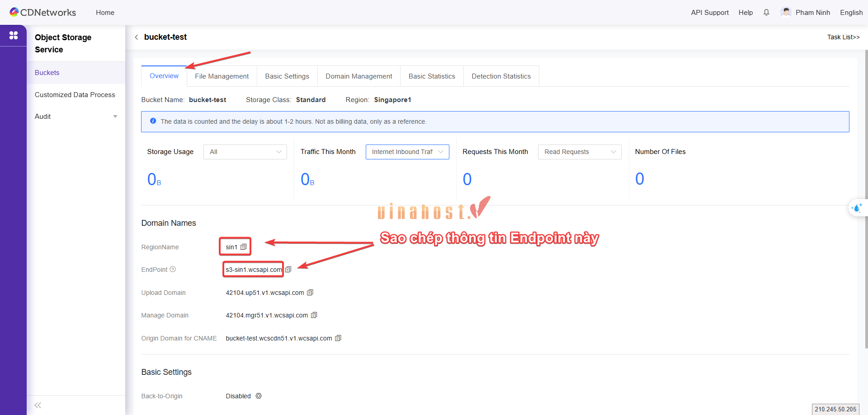
Task: Copy the s3-sin1.wcsapi.com EndPoint
Action: 288,270
